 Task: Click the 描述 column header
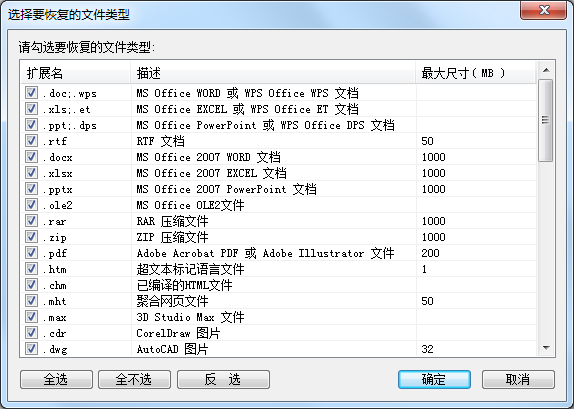click(x=273, y=73)
